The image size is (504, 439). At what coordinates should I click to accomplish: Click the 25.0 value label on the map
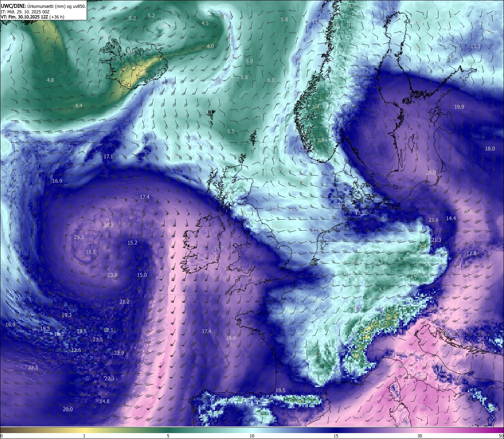431,172
